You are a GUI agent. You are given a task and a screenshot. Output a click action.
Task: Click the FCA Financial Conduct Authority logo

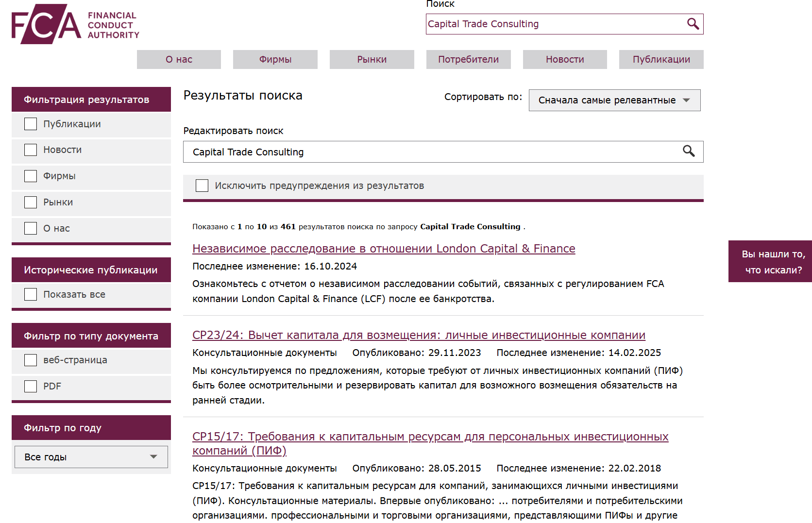click(75, 24)
